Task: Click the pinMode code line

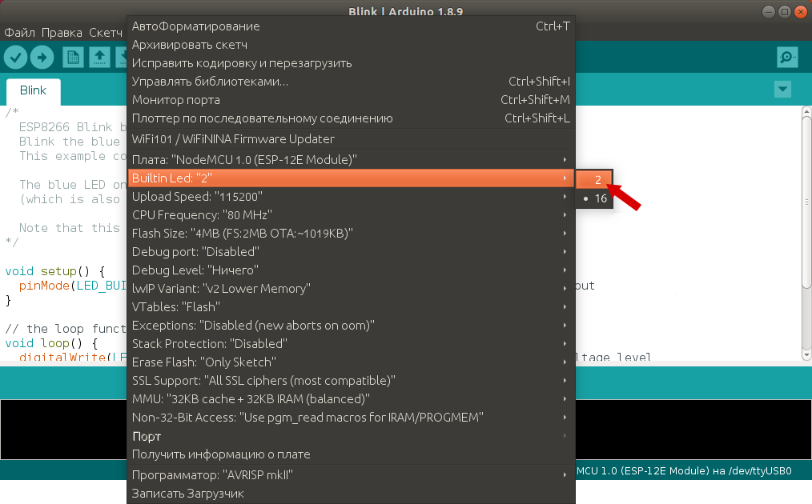Action: [73, 286]
